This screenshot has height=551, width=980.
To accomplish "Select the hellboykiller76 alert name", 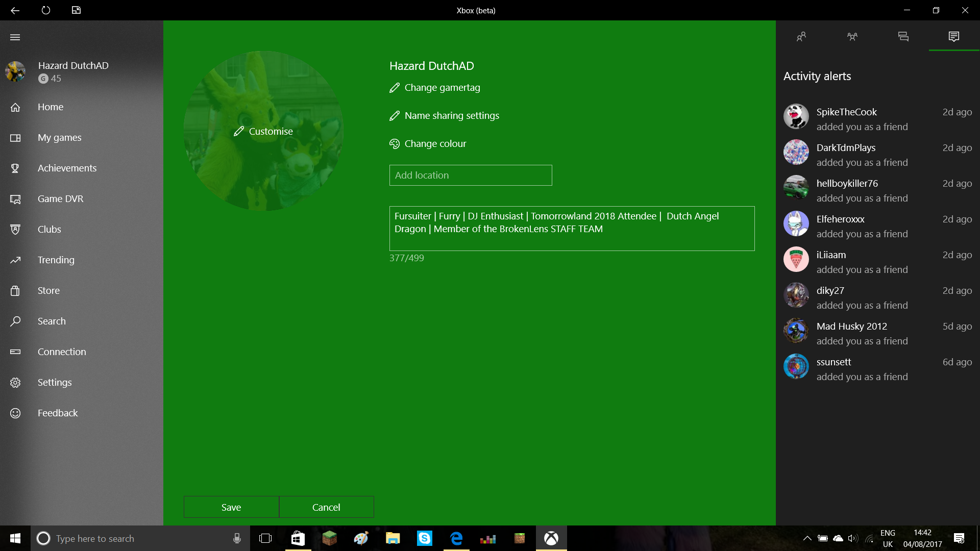I will click(x=847, y=184).
